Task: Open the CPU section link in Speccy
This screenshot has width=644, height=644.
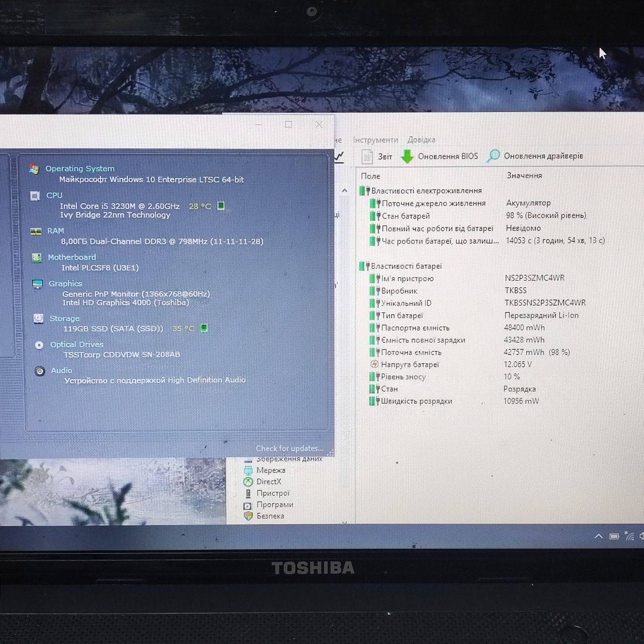Action: click(54, 195)
